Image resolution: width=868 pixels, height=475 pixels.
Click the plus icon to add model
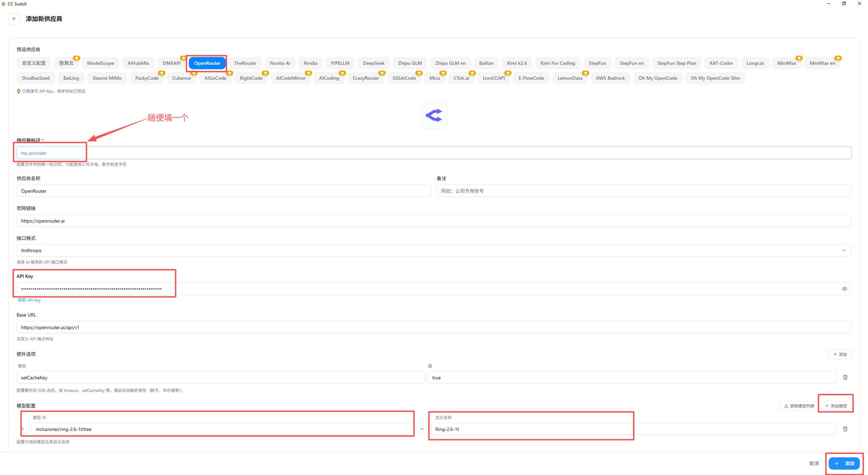click(x=826, y=406)
